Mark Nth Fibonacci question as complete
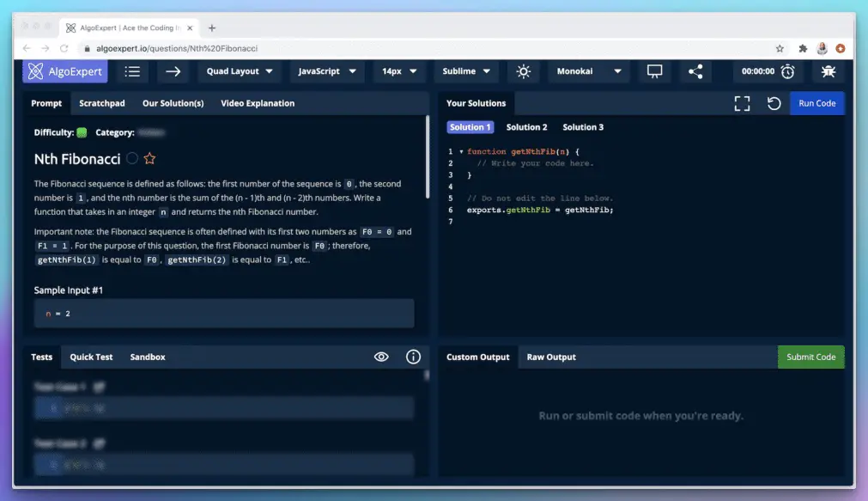Viewport: 868px width, 501px height. click(x=131, y=158)
